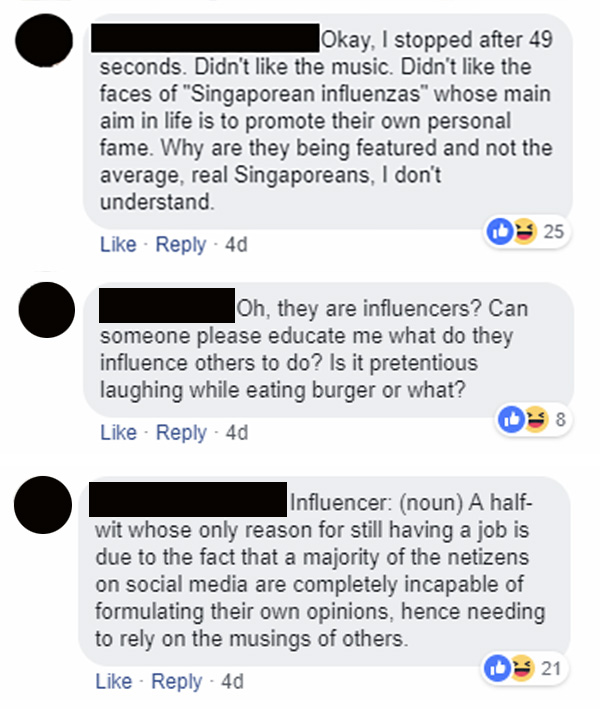Click thumbs-up reaction icon with 25 reactions
Image resolution: width=600 pixels, height=720 pixels.
(x=500, y=231)
